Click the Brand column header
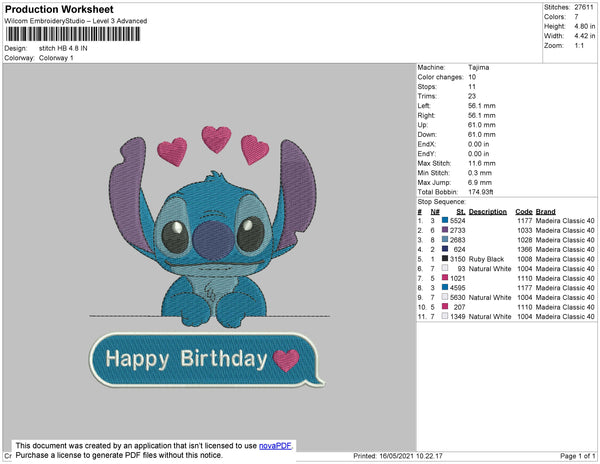The width and height of the screenshot is (600, 464). 545,212
